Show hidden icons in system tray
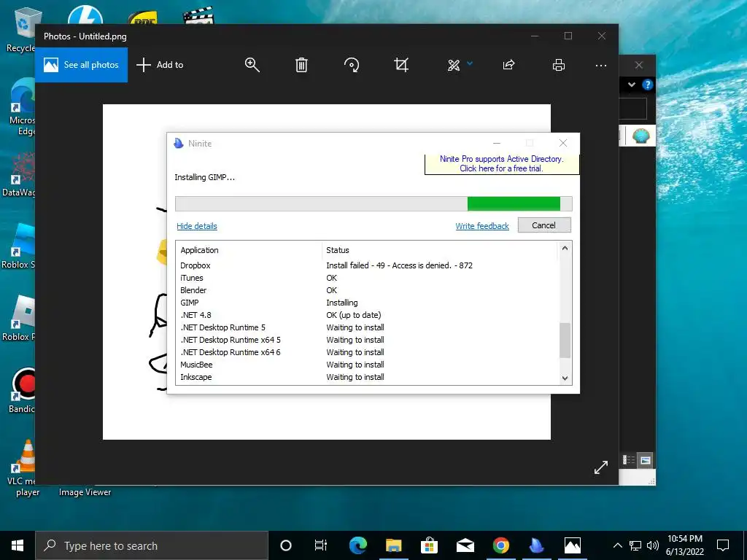Screen dimensions: 747x560 tap(617, 545)
